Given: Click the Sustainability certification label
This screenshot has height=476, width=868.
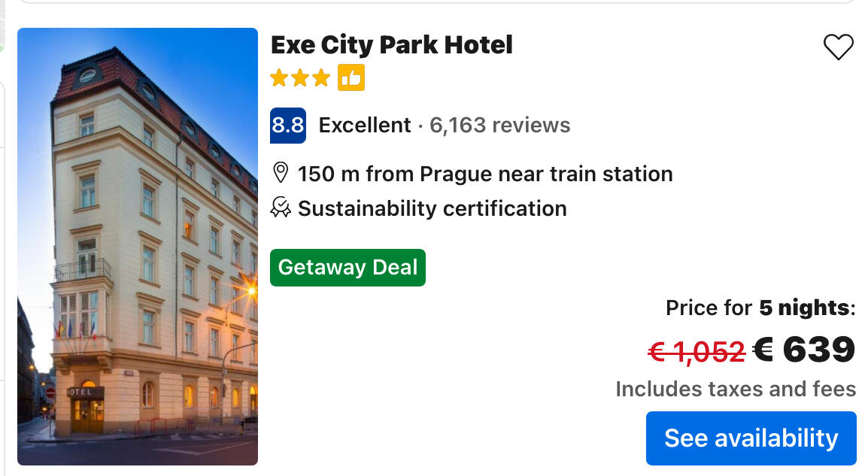Looking at the screenshot, I should coord(432,208).
